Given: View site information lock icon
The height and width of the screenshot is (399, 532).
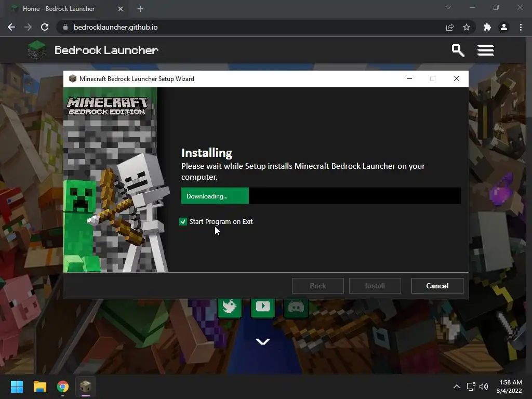Looking at the screenshot, I should pos(65,27).
